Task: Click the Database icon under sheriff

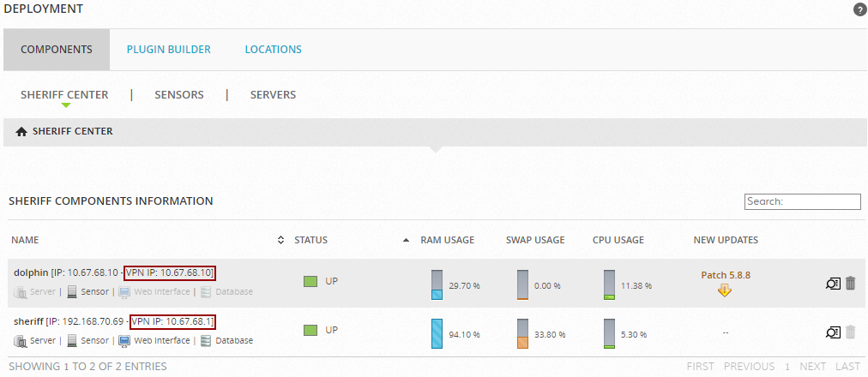Action: coord(205,341)
